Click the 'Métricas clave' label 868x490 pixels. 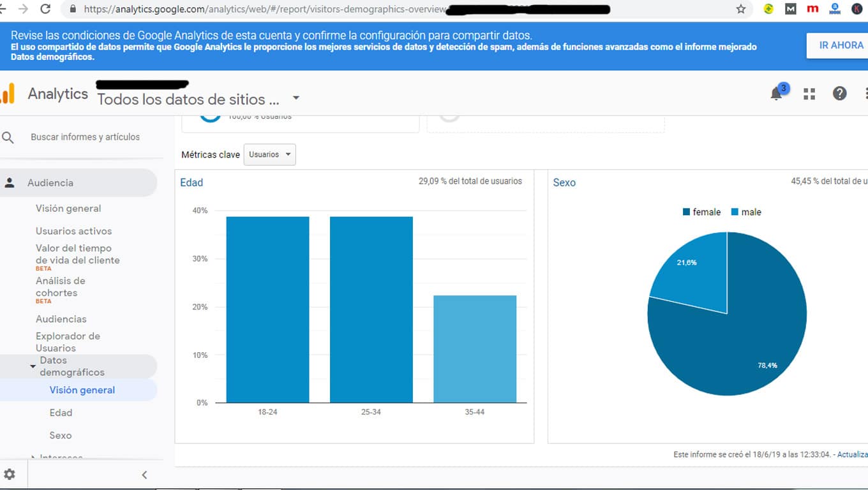pos(211,154)
